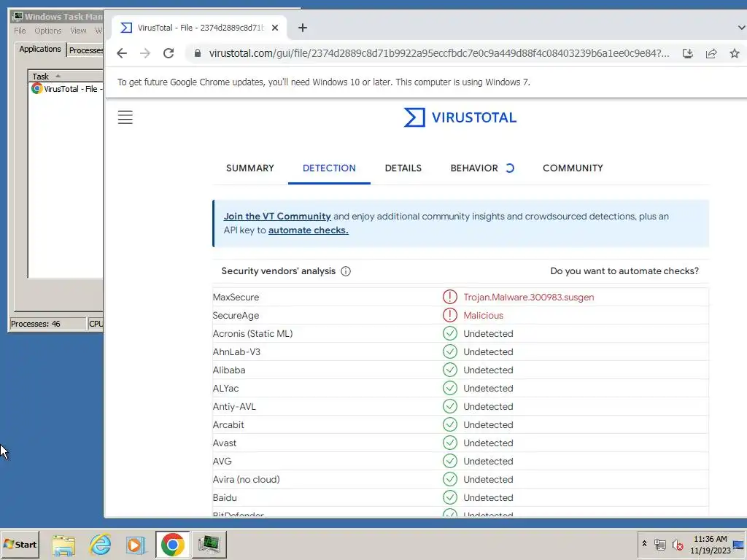Click the Task Manager taskbar icon
Screen dimensions: 747x560
tap(209, 545)
